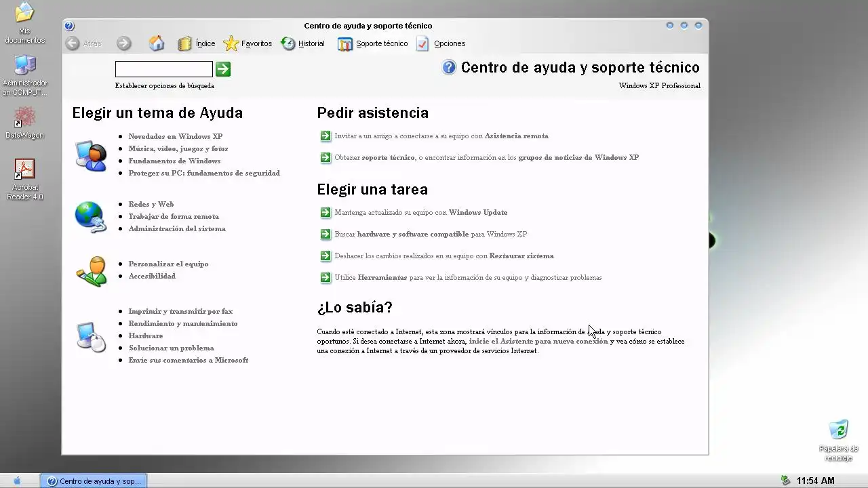Click Centro de ayuda taskbar button

(94, 481)
